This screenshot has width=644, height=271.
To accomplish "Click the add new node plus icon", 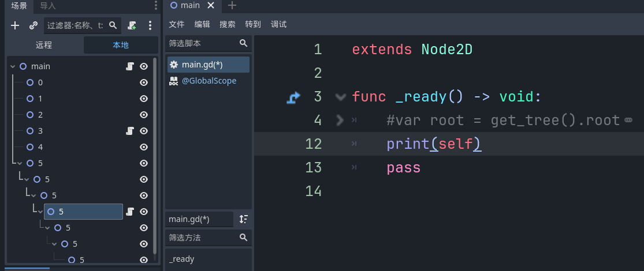I will click(16, 25).
